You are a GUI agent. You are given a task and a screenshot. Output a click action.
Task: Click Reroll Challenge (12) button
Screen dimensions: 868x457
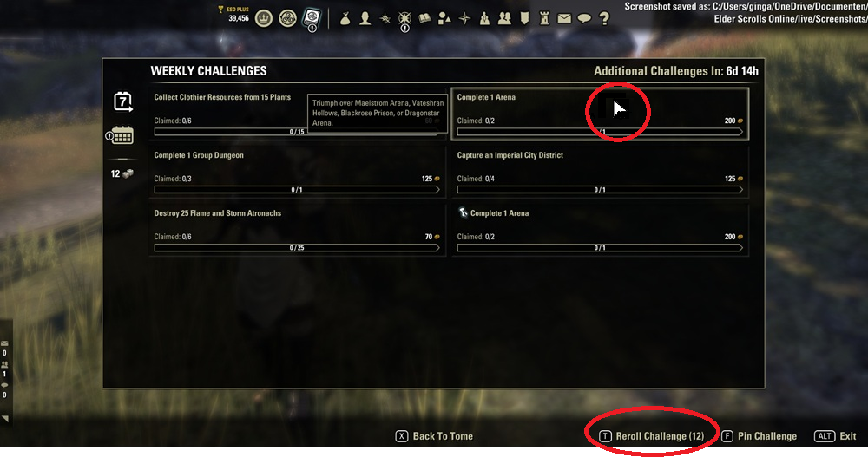[652, 436]
